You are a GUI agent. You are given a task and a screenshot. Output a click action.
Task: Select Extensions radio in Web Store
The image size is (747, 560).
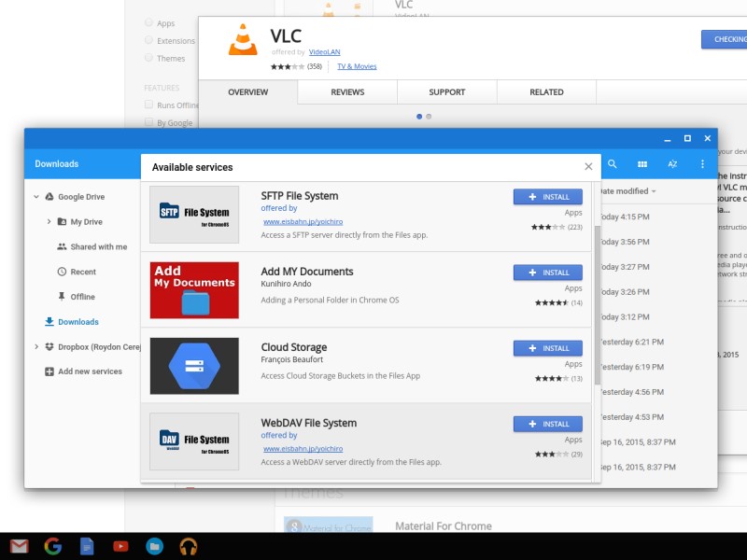click(x=148, y=40)
